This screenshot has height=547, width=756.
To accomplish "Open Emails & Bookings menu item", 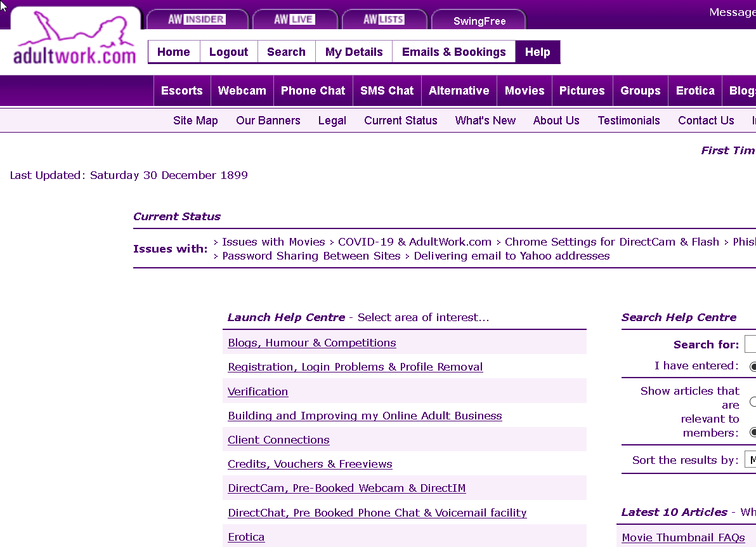I will click(453, 52).
